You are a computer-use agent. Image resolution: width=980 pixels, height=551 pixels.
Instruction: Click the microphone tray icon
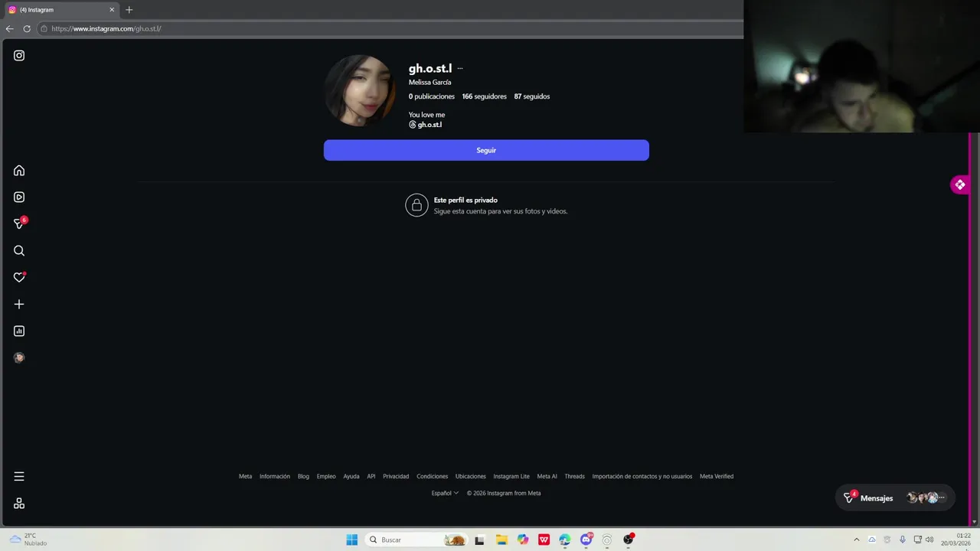903,540
